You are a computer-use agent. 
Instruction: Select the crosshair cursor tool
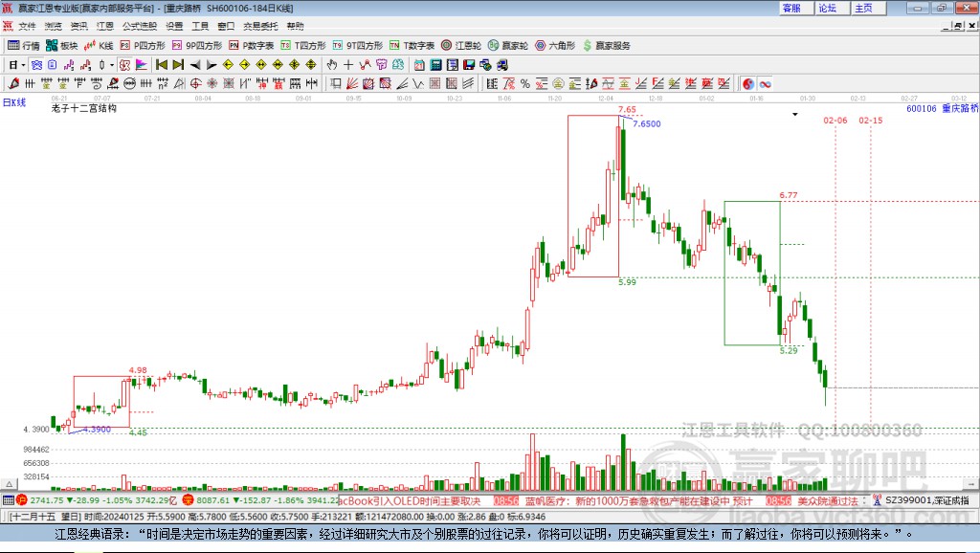[348, 65]
